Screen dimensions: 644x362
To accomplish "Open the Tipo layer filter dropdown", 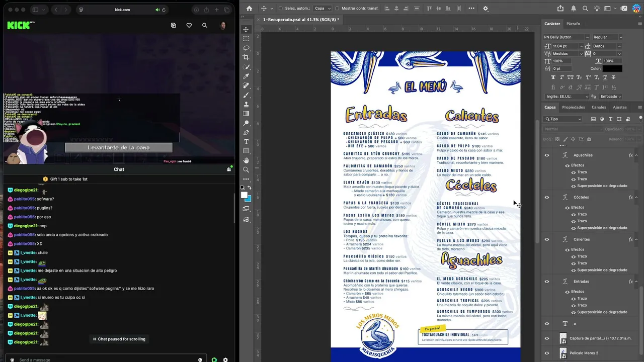I will (x=563, y=119).
